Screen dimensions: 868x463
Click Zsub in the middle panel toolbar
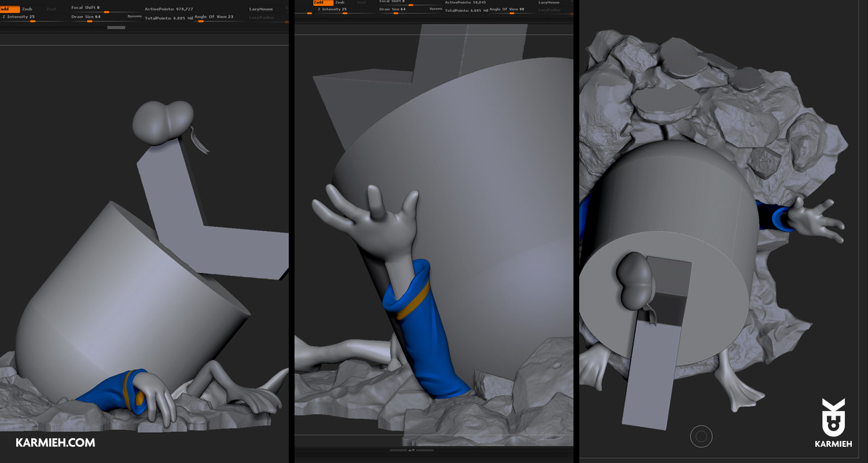(x=340, y=3)
